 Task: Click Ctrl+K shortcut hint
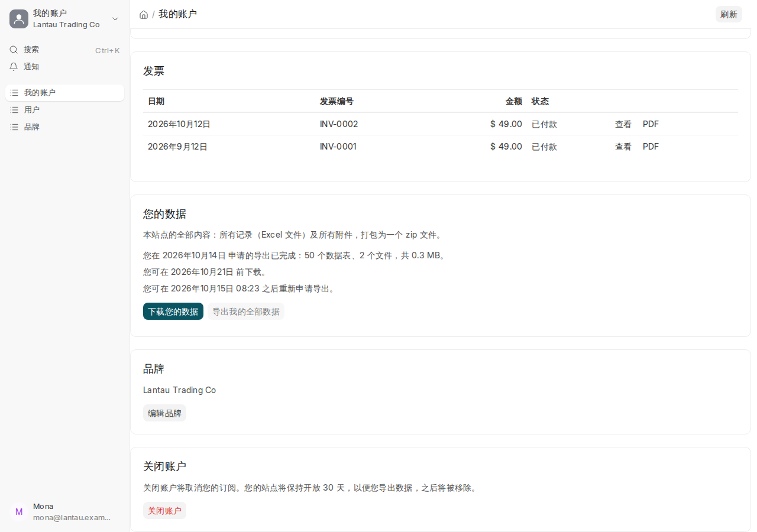pos(108,50)
